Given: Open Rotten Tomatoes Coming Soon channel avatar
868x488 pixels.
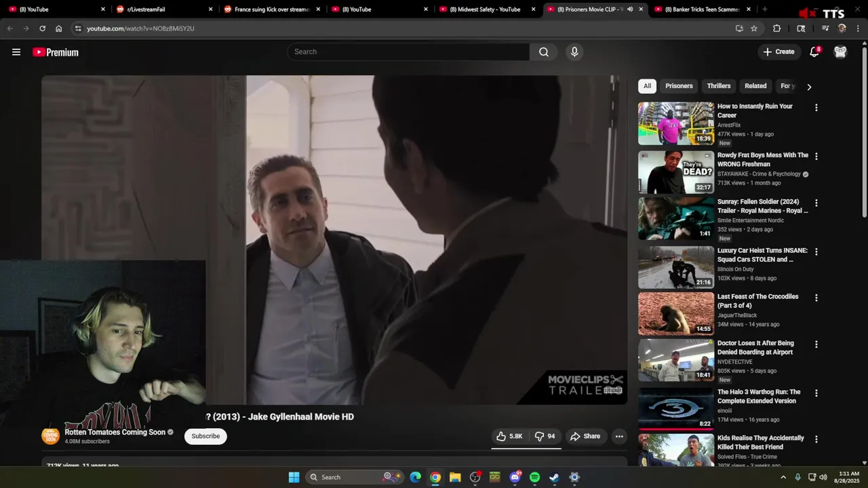Looking at the screenshot, I should (x=51, y=436).
